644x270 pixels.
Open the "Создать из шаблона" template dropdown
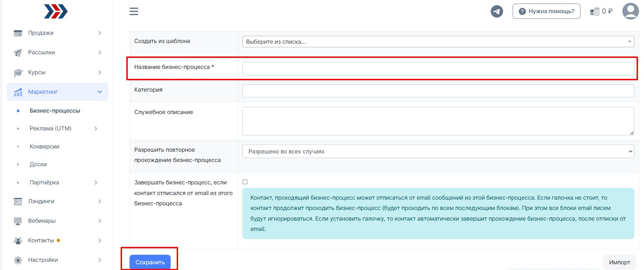point(438,42)
